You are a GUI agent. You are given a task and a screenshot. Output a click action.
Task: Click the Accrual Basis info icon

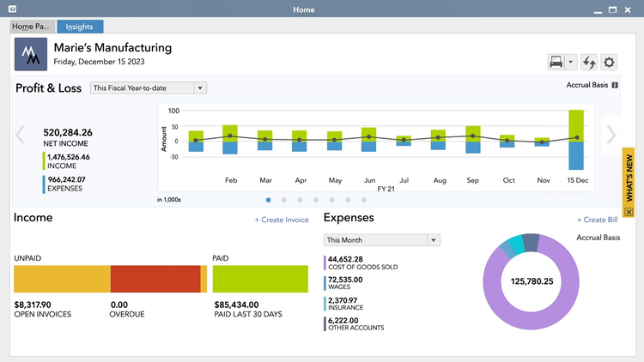pyautogui.click(x=615, y=85)
